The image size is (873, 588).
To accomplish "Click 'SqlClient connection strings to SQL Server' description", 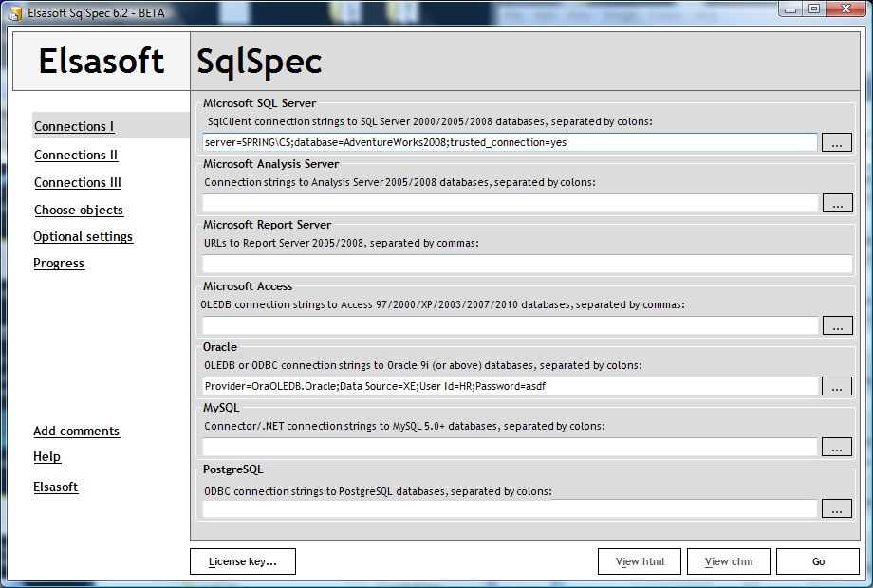I will 430,121.
